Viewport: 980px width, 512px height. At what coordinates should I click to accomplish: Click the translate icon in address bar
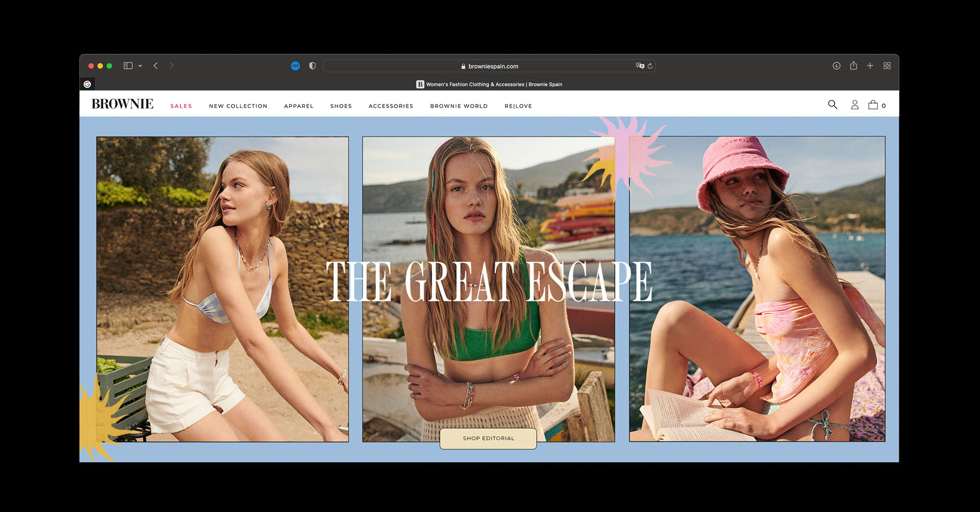click(640, 66)
